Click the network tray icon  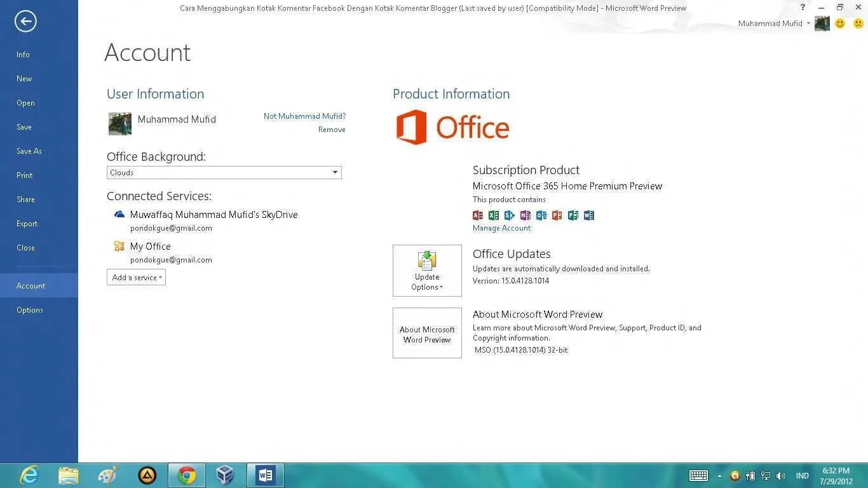766,475
